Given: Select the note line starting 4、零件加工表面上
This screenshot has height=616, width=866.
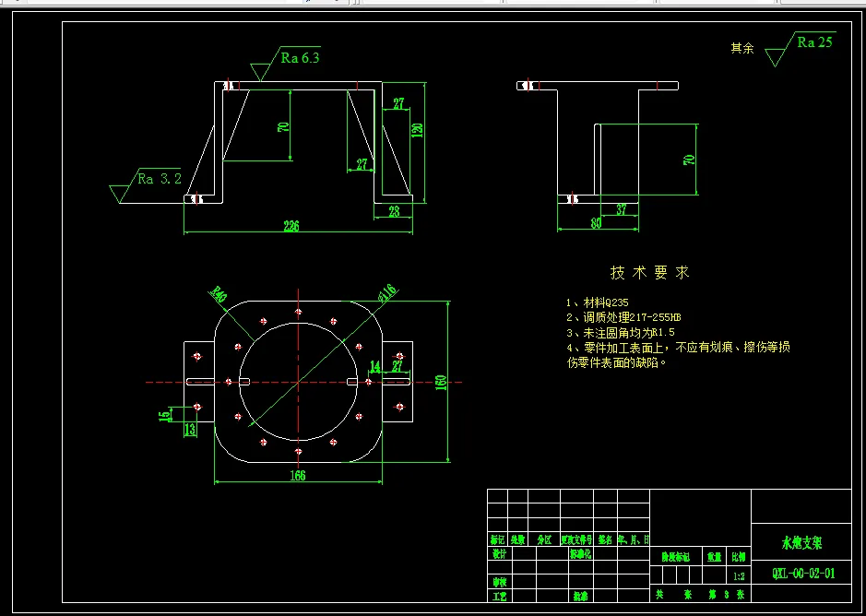Looking at the screenshot, I should coord(678,348).
